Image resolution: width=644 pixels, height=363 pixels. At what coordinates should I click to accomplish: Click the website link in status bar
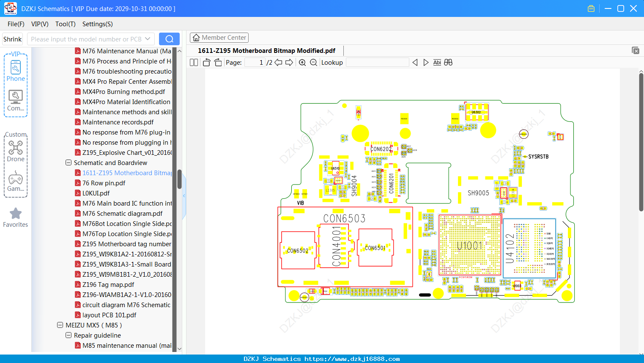352,359
